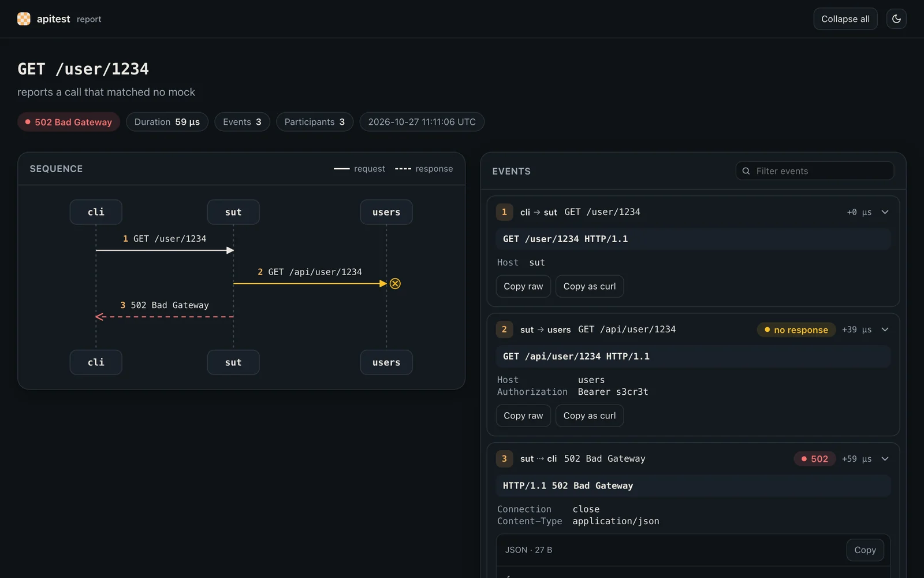The width and height of the screenshot is (924, 578).
Task: Click the Collapse all button
Action: point(845,19)
